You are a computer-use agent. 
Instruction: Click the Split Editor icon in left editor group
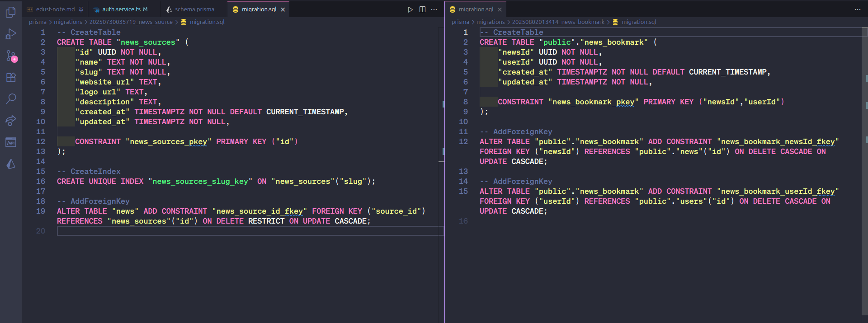coord(422,9)
